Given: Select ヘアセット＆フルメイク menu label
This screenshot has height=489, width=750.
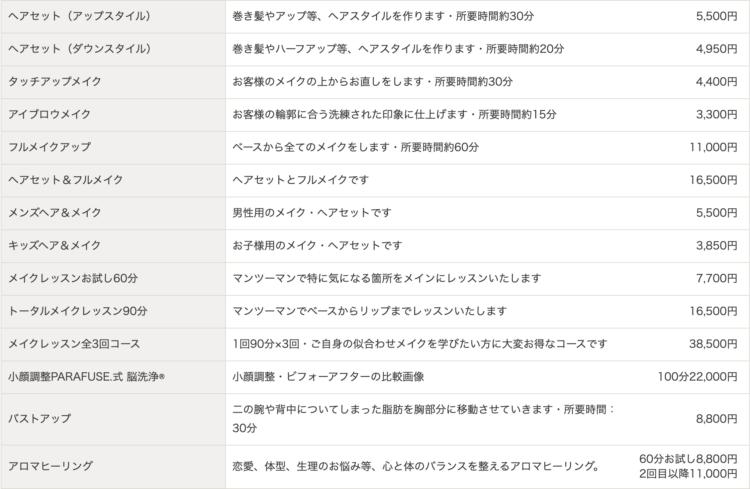Looking at the screenshot, I should click(66, 180).
